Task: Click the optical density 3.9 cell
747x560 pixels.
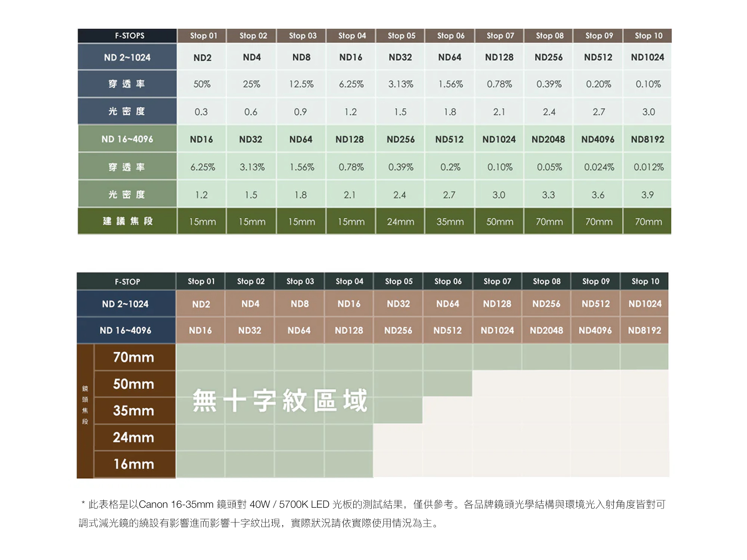Action: click(x=647, y=195)
